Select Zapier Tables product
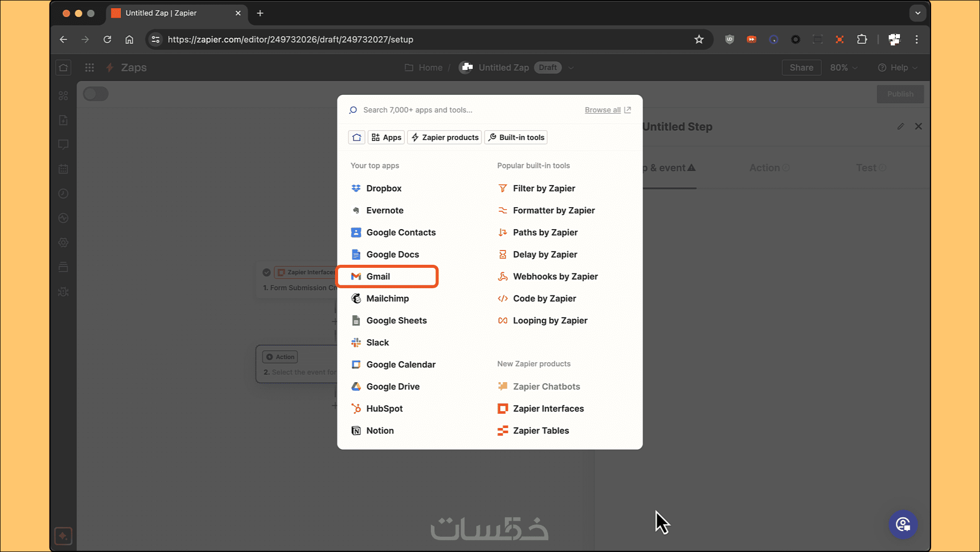Image resolution: width=980 pixels, height=552 pixels. point(540,431)
